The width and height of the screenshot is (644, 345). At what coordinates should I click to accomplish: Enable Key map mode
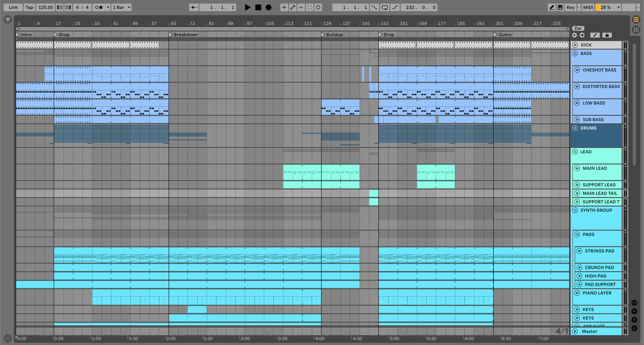[570, 7]
